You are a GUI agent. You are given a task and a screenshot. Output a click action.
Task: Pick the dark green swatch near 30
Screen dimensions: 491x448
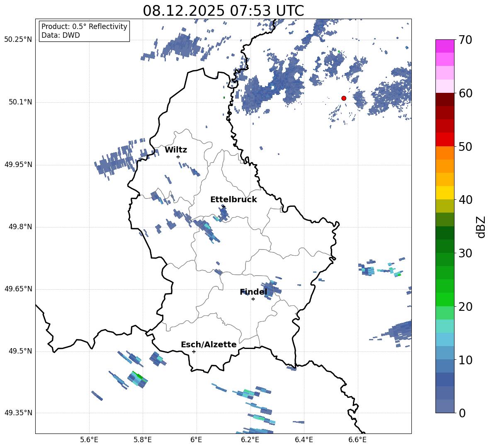point(445,246)
